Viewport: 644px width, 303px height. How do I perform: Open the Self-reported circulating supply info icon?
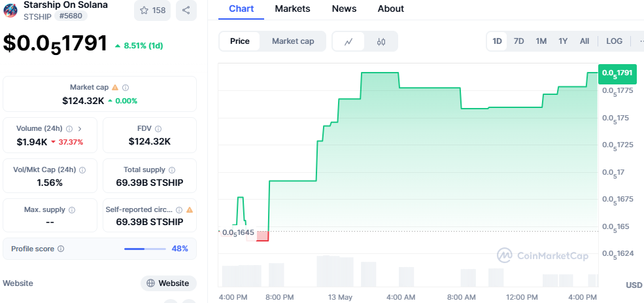pyautogui.click(x=178, y=209)
